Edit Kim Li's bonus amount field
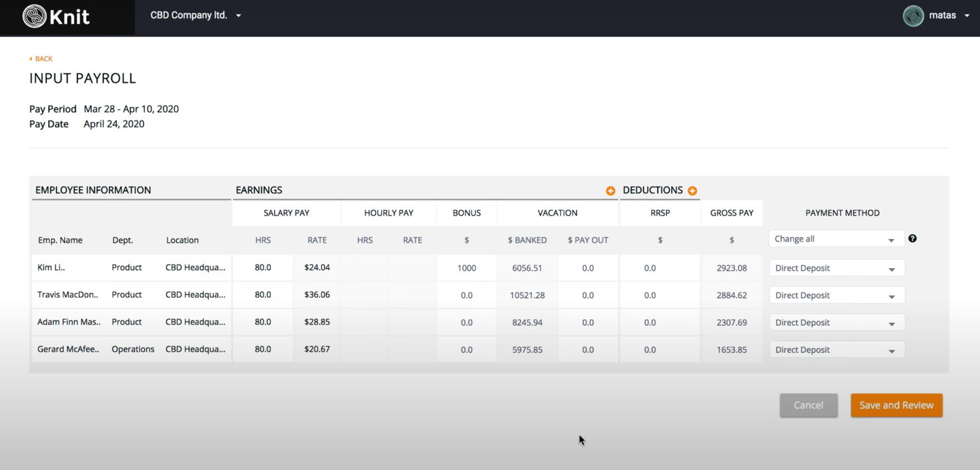980x470 pixels. point(467,268)
